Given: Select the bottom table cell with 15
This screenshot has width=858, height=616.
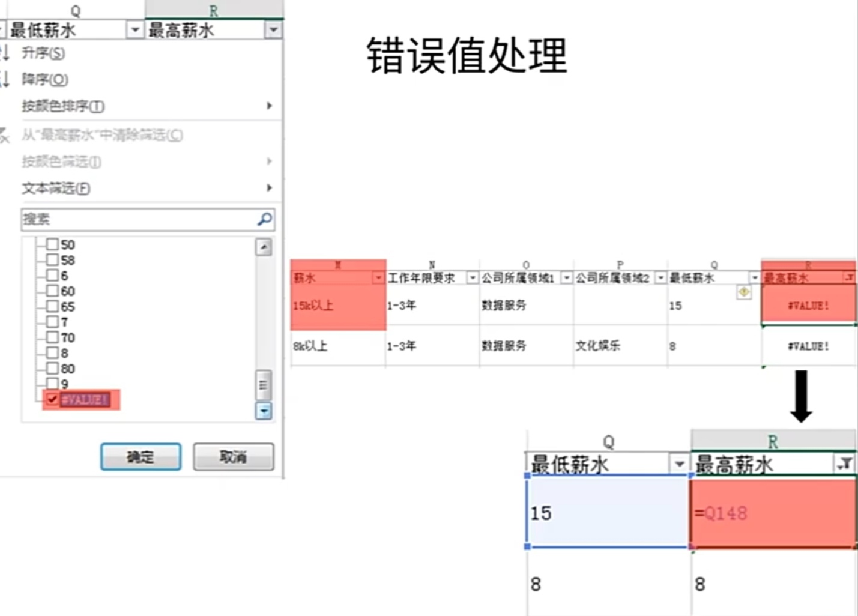Looking at the screenshot, I should point(608,512).
